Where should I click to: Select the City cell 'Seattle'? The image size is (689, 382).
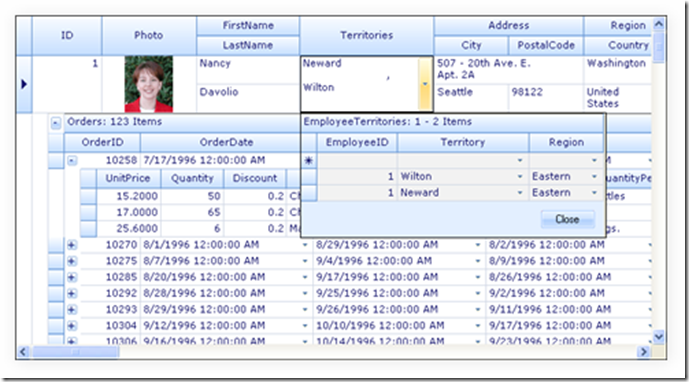pos(471,98)
